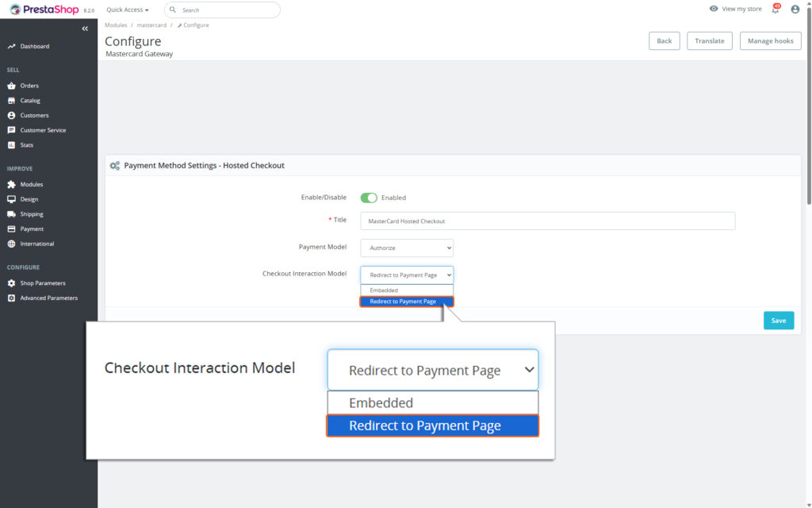Image resolution: width=812 pixels, height=508 pixels.
Task: Select the Payment sidebar icon
Action: (11, 229)
